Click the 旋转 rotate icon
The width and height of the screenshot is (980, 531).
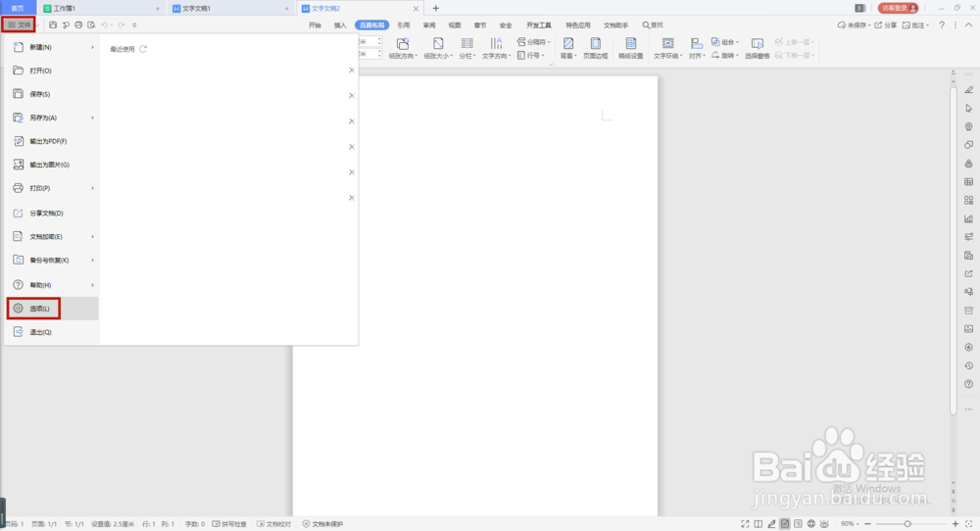[x=715, y=55]
